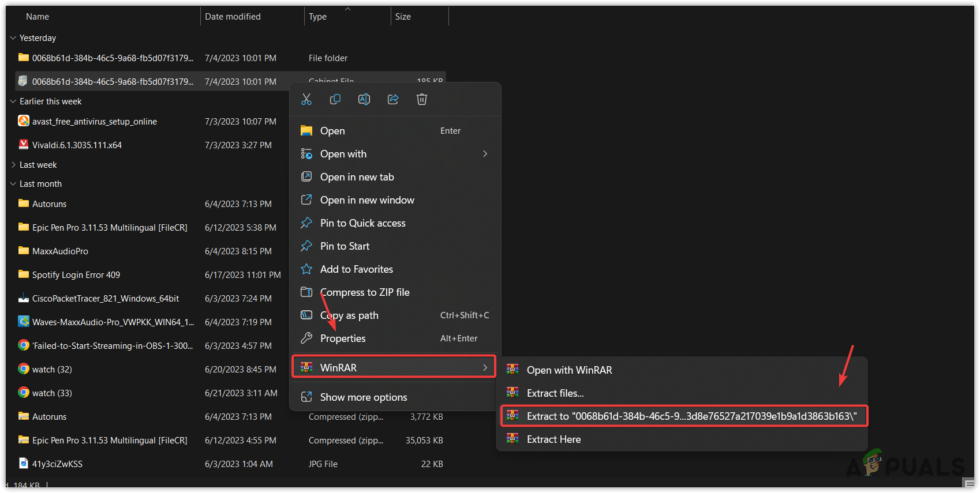Click the avast_free_antivirus_setup_online file icon

24,121
